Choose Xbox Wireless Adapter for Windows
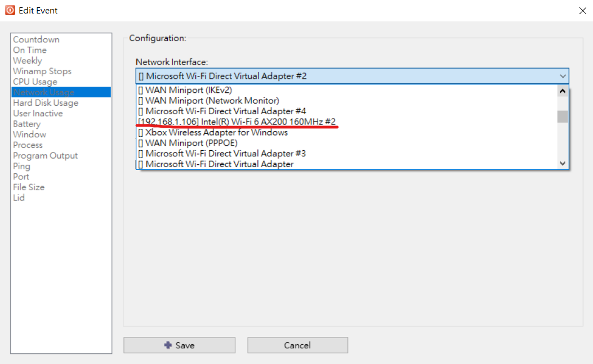Screen dimensions: 593x364 tap(346, 132)
